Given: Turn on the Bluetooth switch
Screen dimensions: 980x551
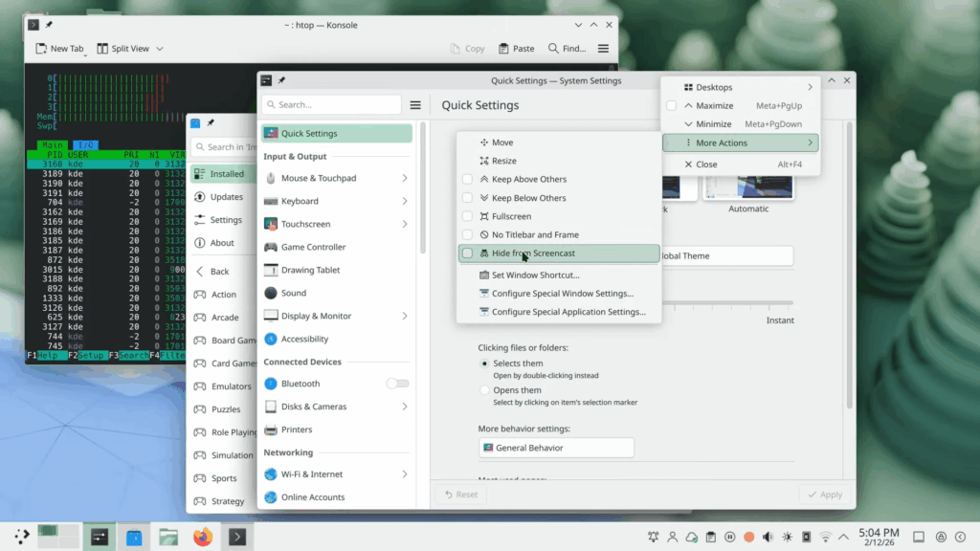Looking at the screenshot, I should pyautogui.click(x=397, y=384).
